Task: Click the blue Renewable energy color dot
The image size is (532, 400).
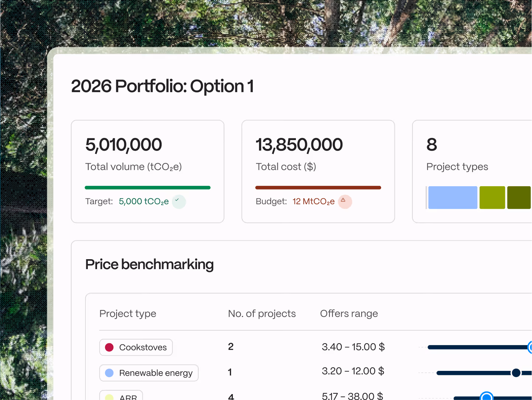Action: pos(109,373)
